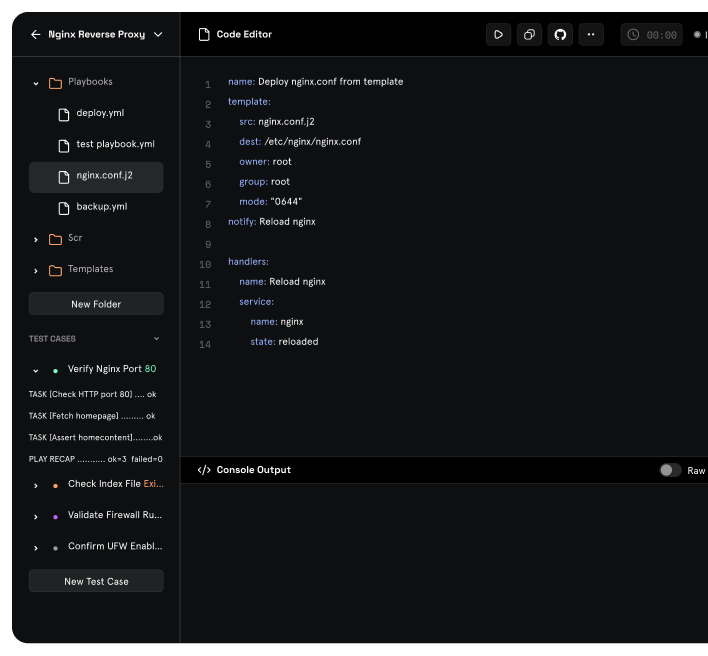Click the copy code icon
The width and height of the screenshot is (708, 656).
[x=529, y=35]
